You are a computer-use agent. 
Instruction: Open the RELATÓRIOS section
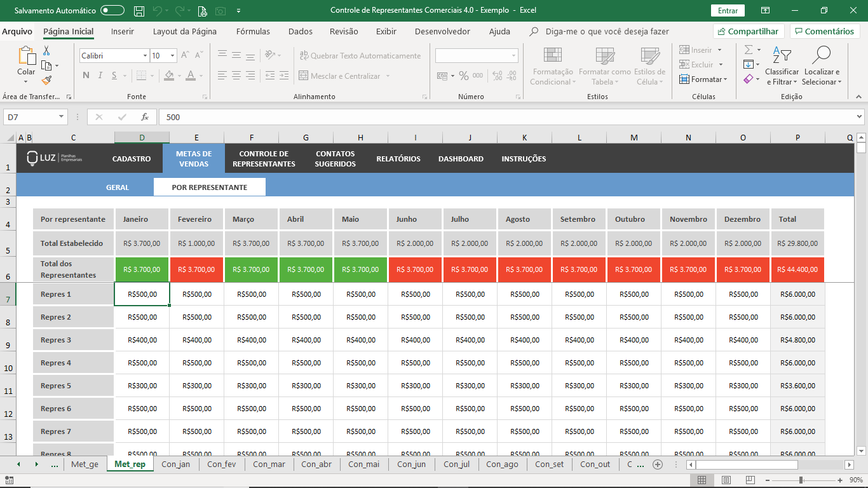click(x=398, y=159)
